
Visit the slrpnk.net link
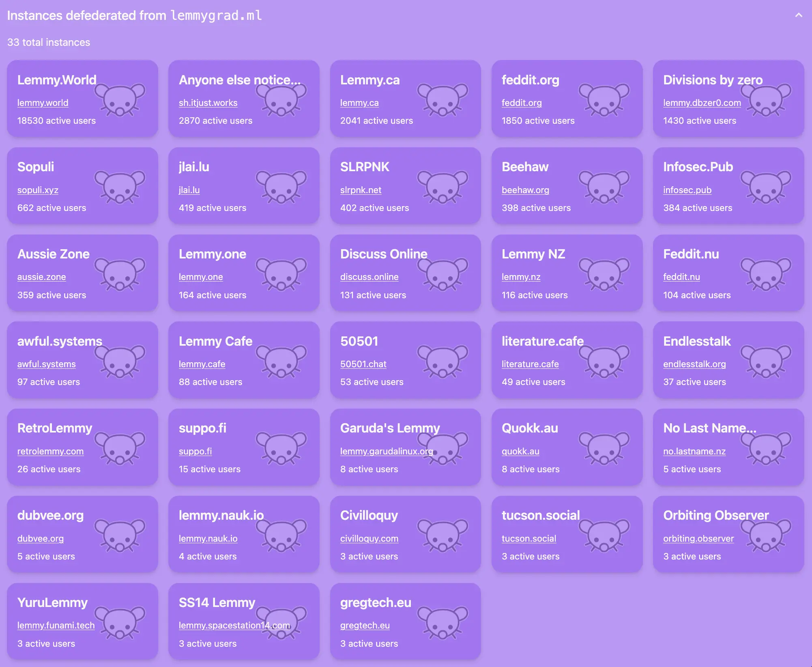361,190
